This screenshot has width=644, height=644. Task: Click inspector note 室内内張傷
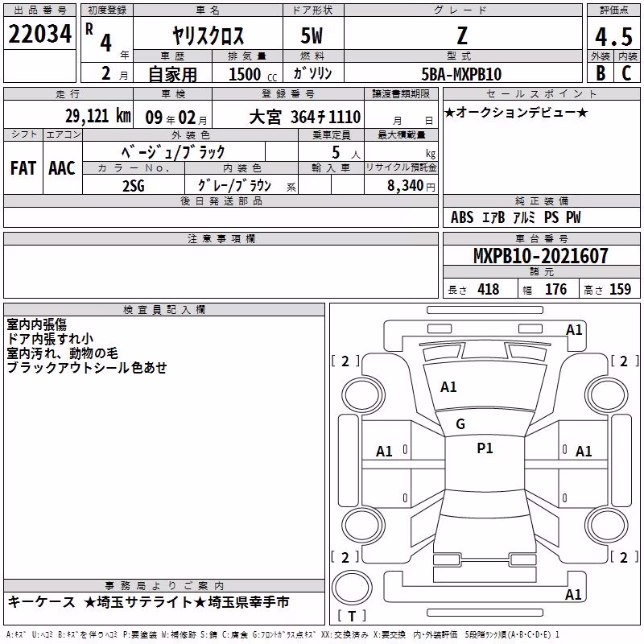pyautogui.click(x=36, y=325)
